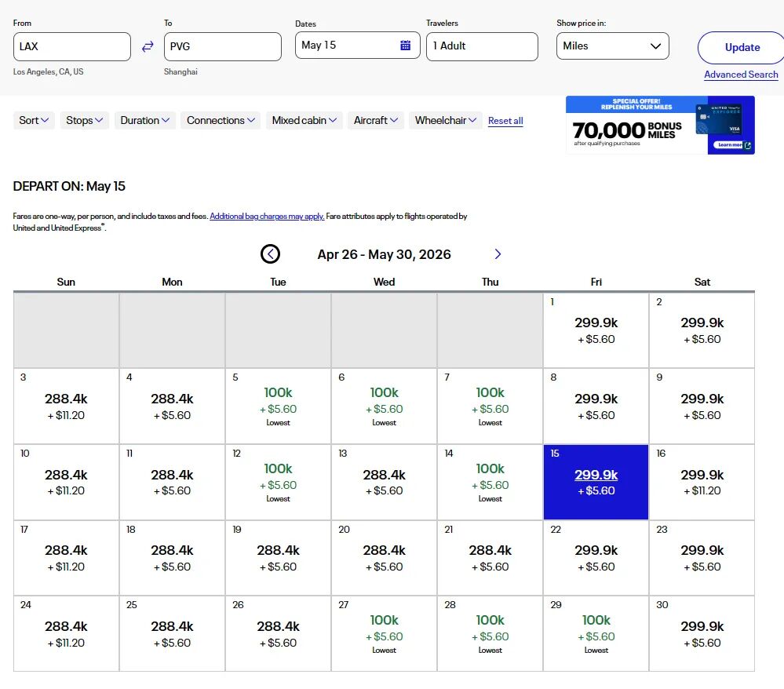Choose May 29 lowest fare cell
784x689 pixels.
(596, 632)
